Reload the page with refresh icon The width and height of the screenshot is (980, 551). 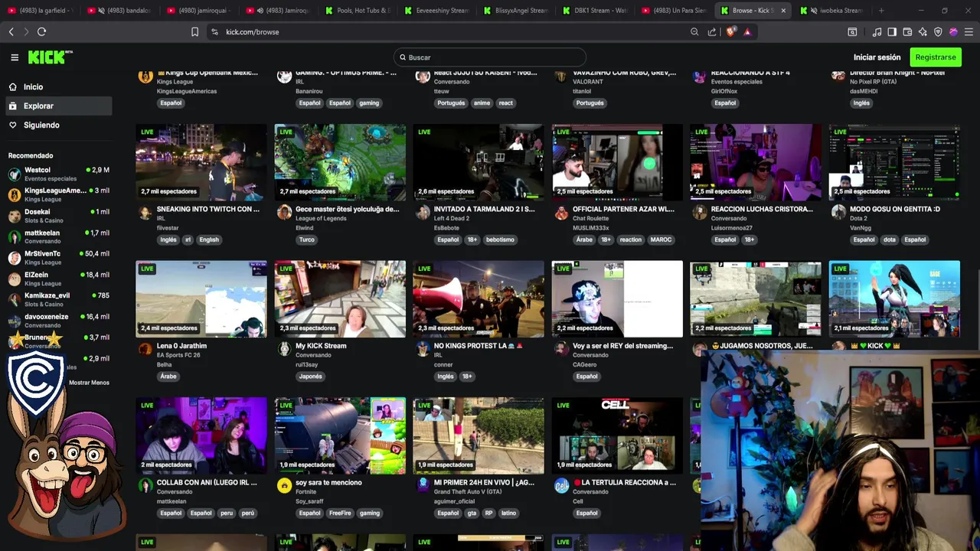point(41,31)
